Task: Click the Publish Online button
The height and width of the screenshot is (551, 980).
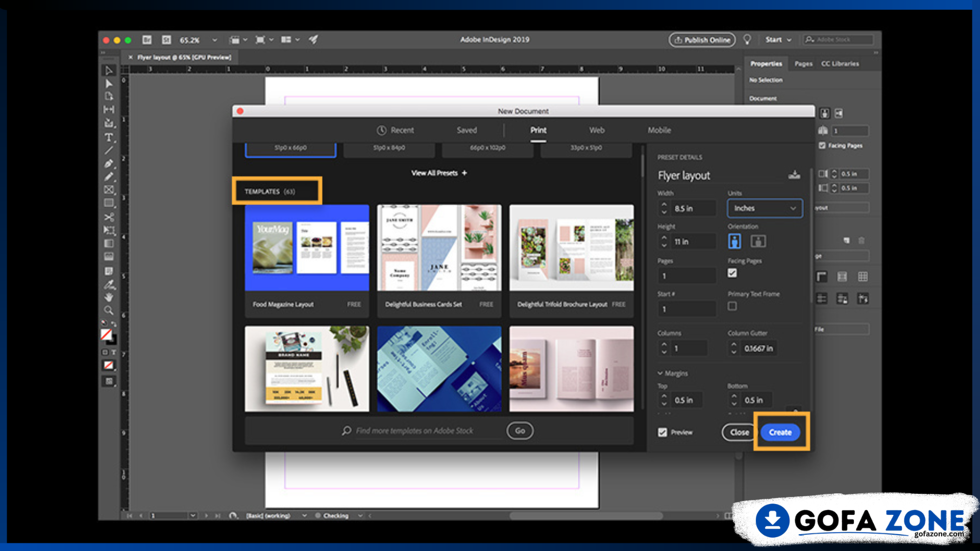Action: [x=702, y=40]
